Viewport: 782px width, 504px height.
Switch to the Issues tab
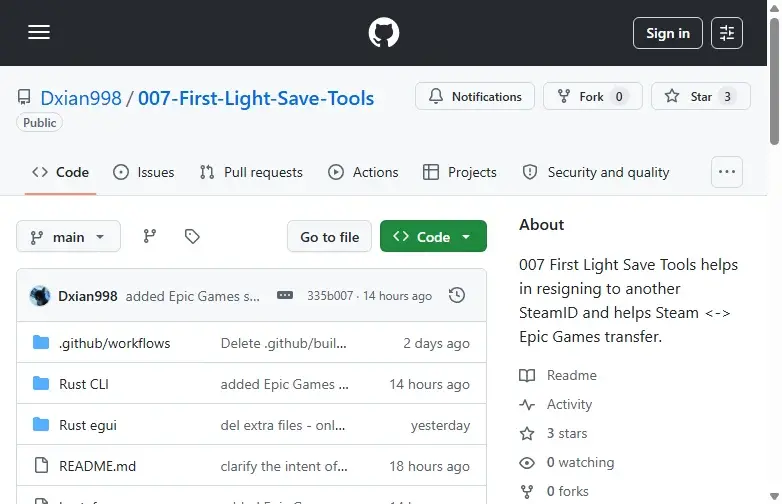tap(144, 172)
